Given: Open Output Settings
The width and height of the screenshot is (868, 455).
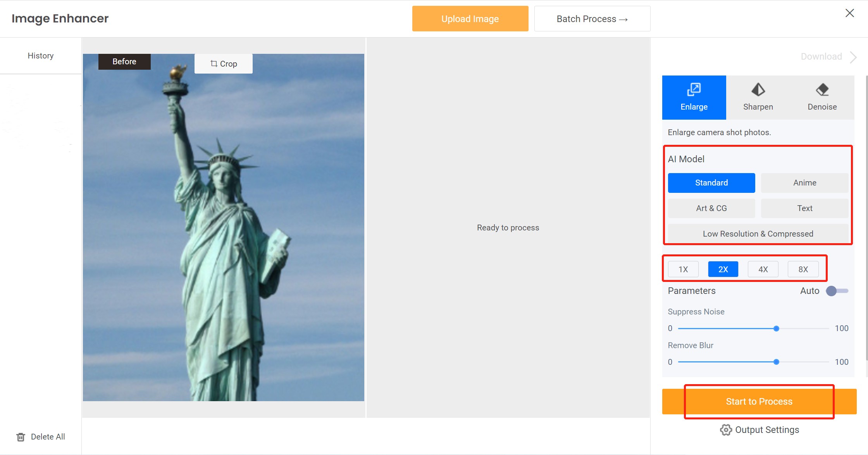Looking at the screenshot, I should click(759, 430).
